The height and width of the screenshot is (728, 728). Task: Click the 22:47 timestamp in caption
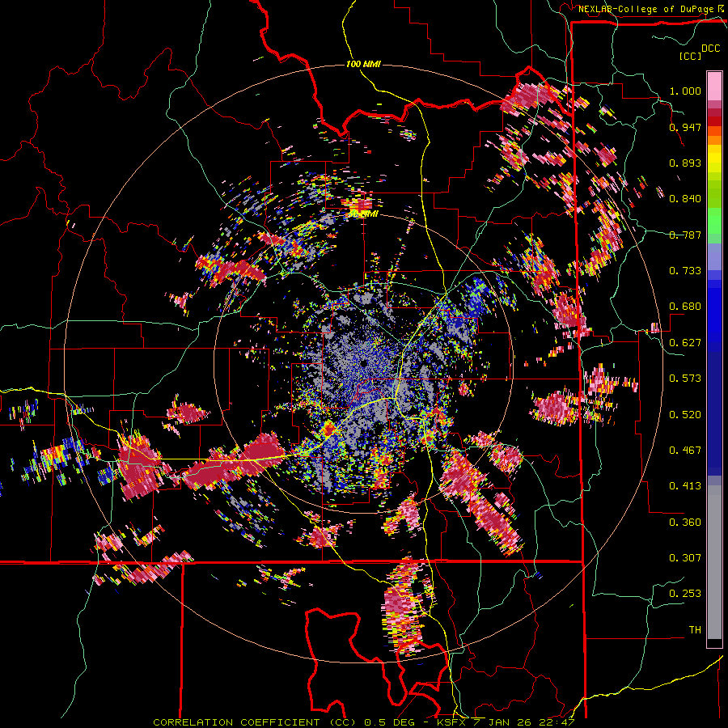point(557,722)
